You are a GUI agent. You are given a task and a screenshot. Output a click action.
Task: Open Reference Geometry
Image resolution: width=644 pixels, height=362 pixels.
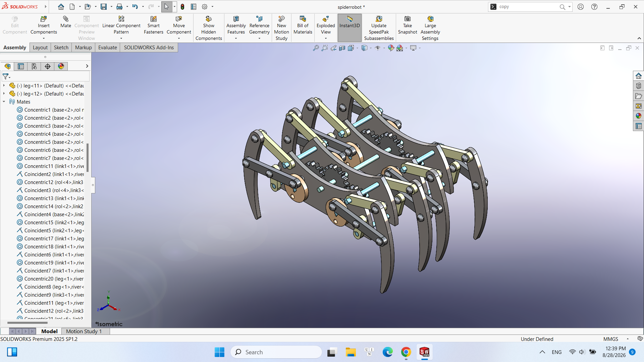[x=259, y=25]
